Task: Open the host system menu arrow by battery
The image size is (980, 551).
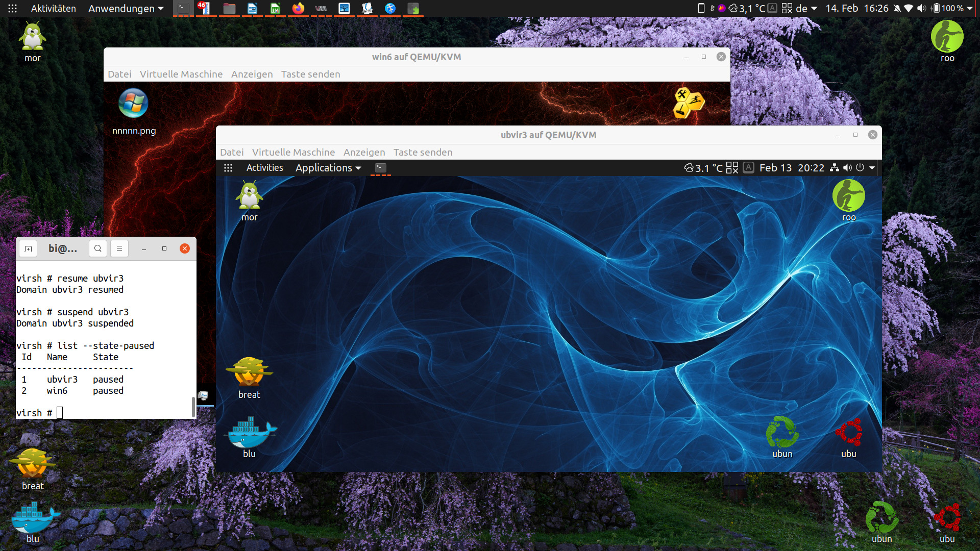Action: click(970, 8)
